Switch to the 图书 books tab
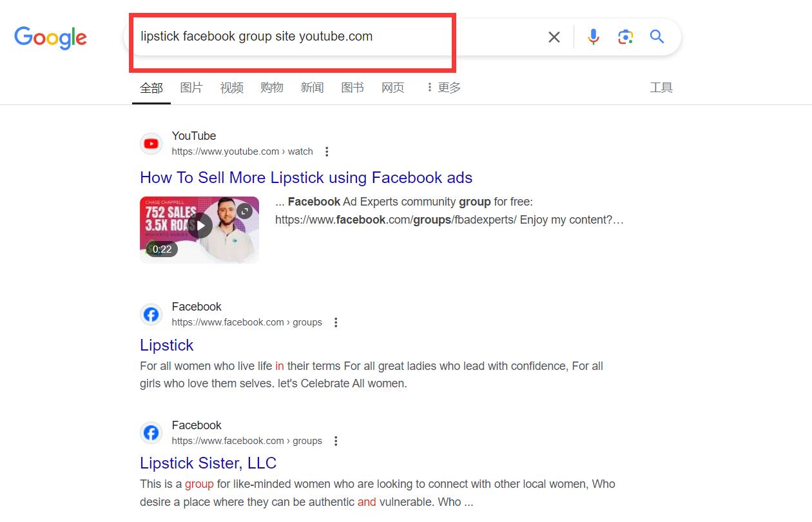Viewport: 812px width, 522px height. (x=353, y=88)
